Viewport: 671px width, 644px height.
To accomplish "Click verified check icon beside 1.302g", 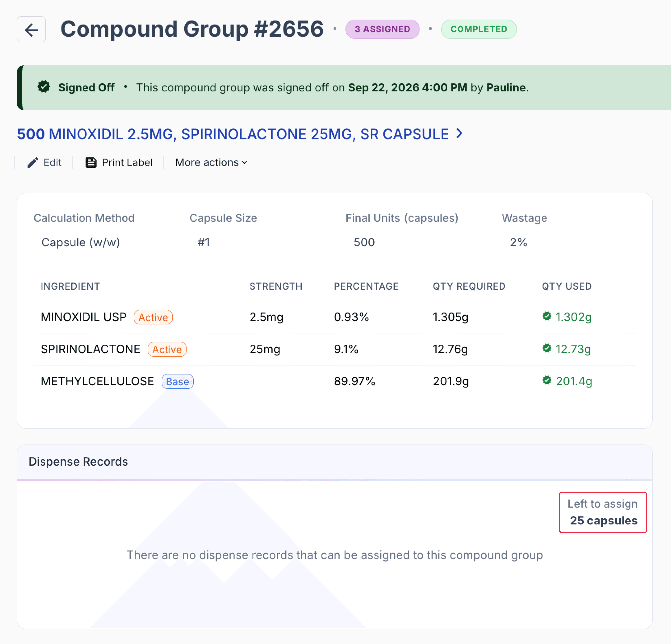I will tap(547, 316).
